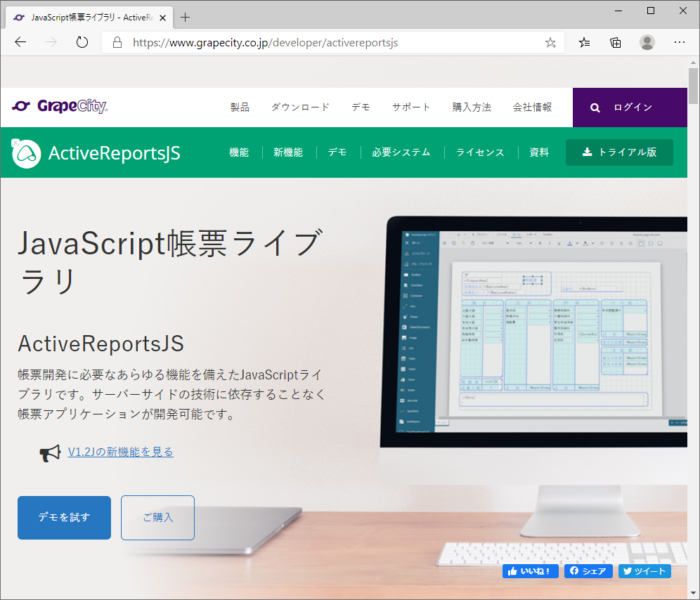The height and width of the screenshot is (600, 700).
Task: Open the 新機能 page
Action: click(x=288, y=152)
